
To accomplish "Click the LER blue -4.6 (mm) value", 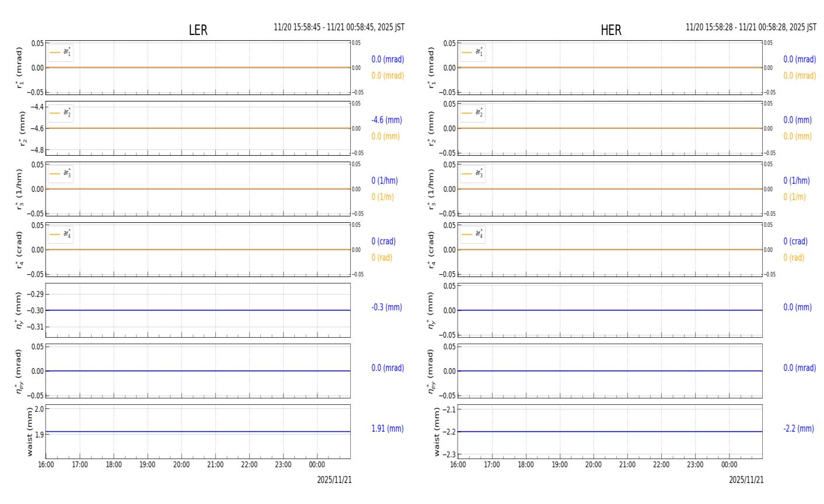I will pos(386,120).
